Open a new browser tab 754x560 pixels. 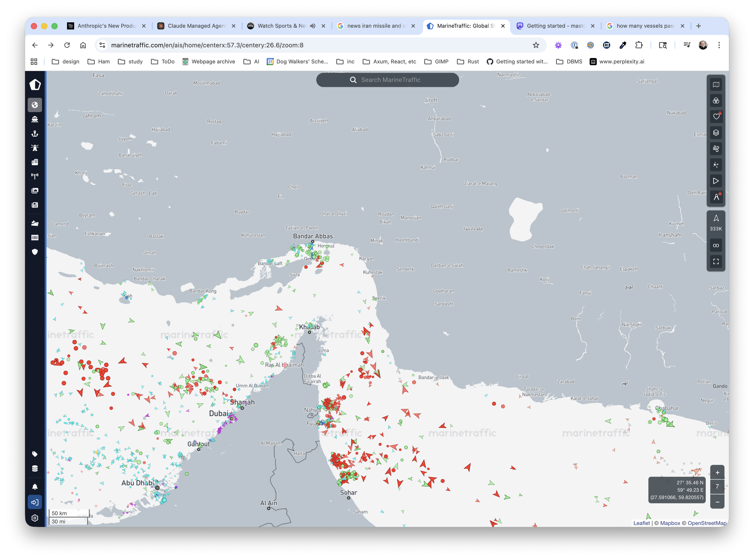[x=698, y=26]
